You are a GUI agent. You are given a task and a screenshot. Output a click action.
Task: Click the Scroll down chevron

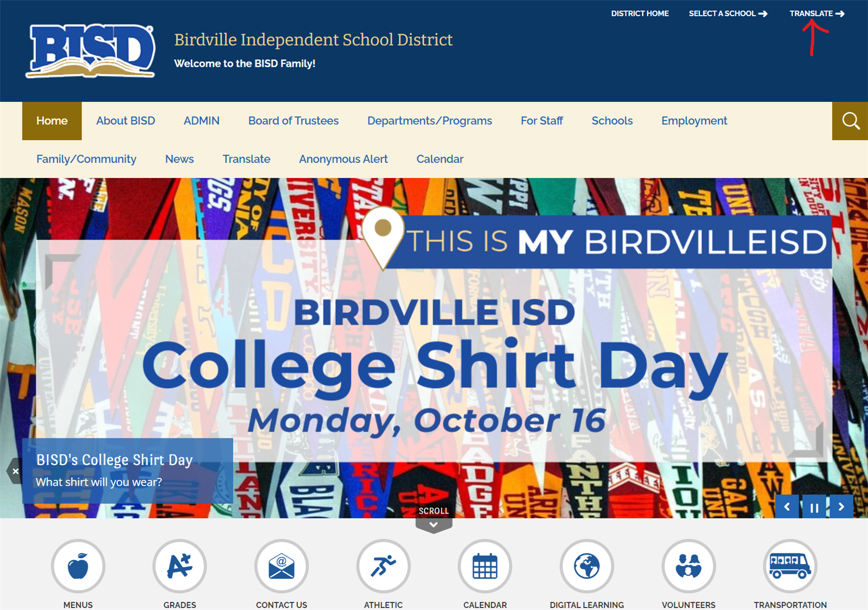click(433, 524)
